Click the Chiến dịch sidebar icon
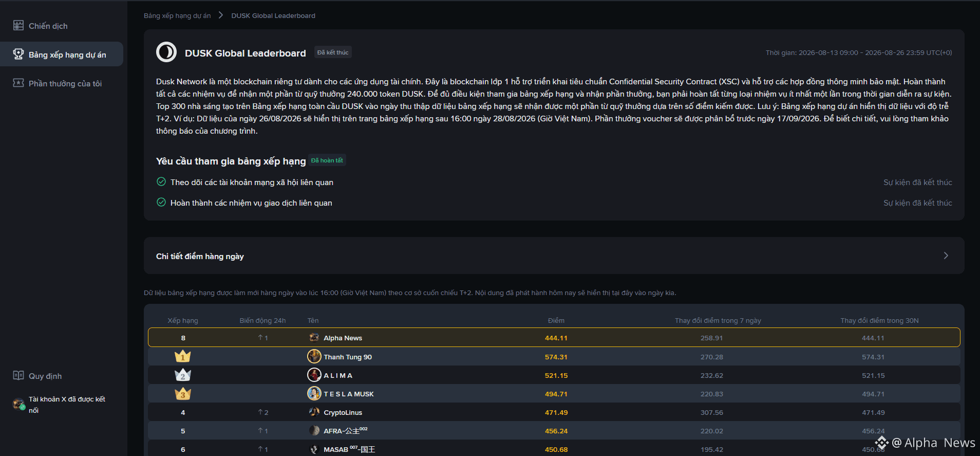Screen dimensions: 980x456 pyautogui.click(x=18, y=25)
